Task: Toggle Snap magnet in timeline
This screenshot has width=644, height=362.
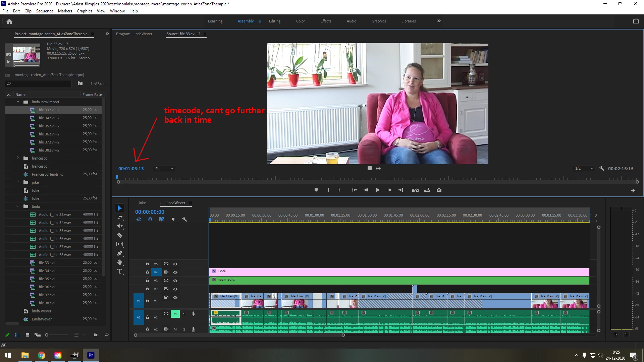Action: 150,219
